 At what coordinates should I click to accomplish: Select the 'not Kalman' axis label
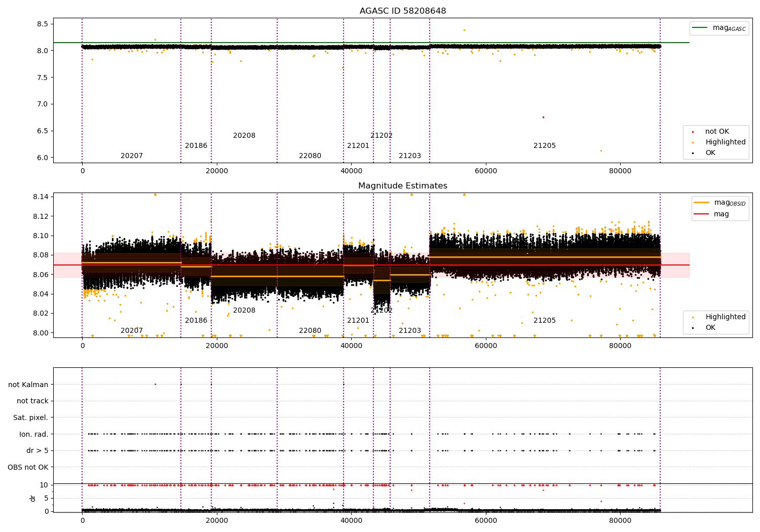(x=28, y=385)
